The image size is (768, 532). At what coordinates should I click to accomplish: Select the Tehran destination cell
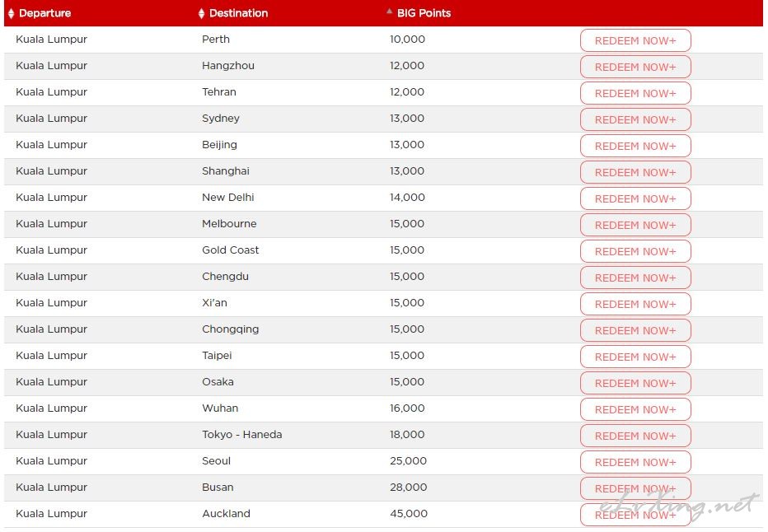tap(219, 92)
